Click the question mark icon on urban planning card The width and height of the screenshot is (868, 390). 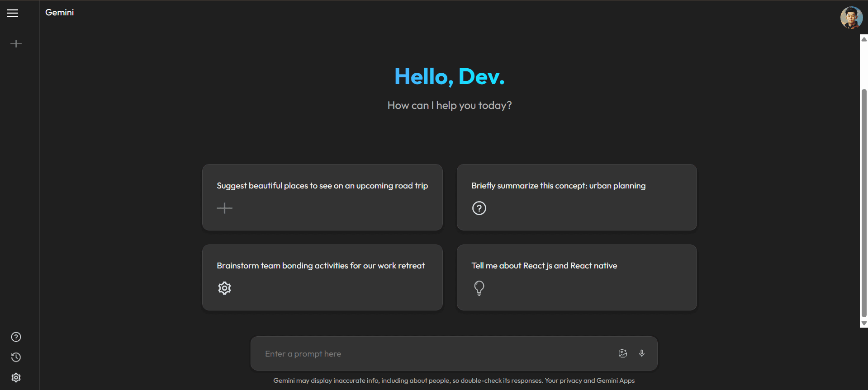click(x=479, y=208)
